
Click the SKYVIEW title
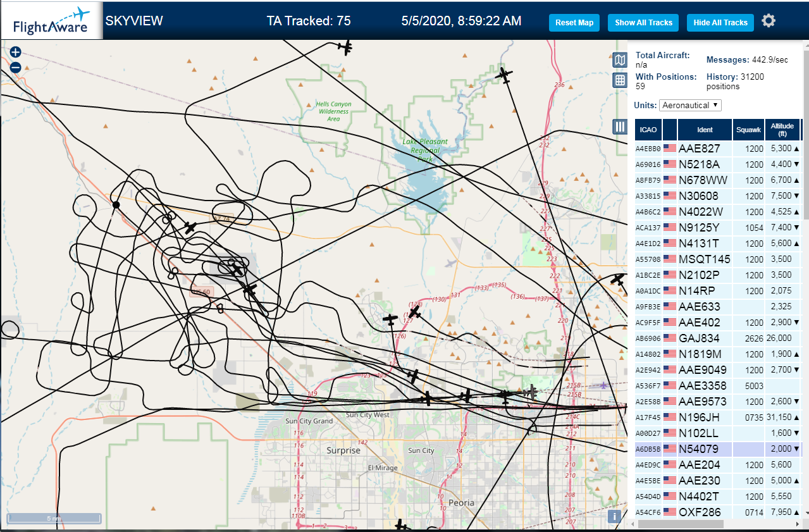coord(134,21)
